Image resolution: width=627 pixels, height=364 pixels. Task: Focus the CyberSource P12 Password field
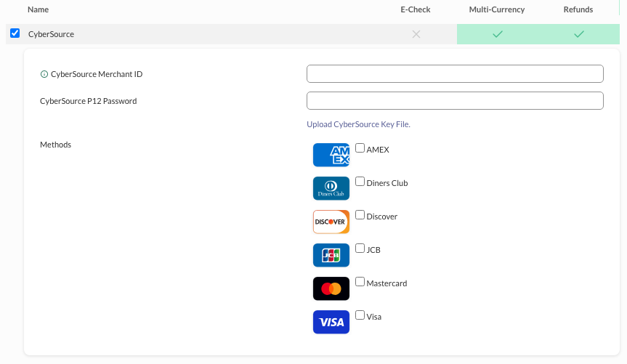coord(455,101)
